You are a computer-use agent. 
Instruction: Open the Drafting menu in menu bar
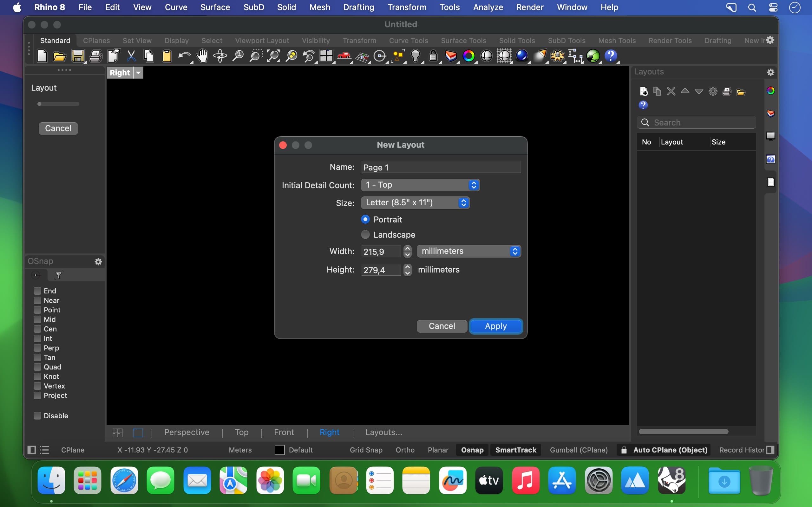click(x=358, y=7)
